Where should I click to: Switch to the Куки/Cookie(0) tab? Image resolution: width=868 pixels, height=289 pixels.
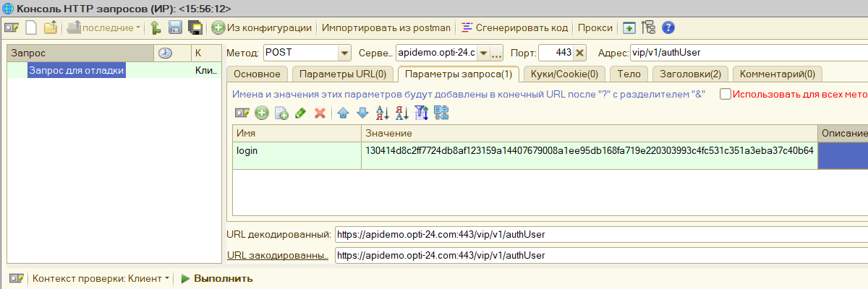point(563,74)
